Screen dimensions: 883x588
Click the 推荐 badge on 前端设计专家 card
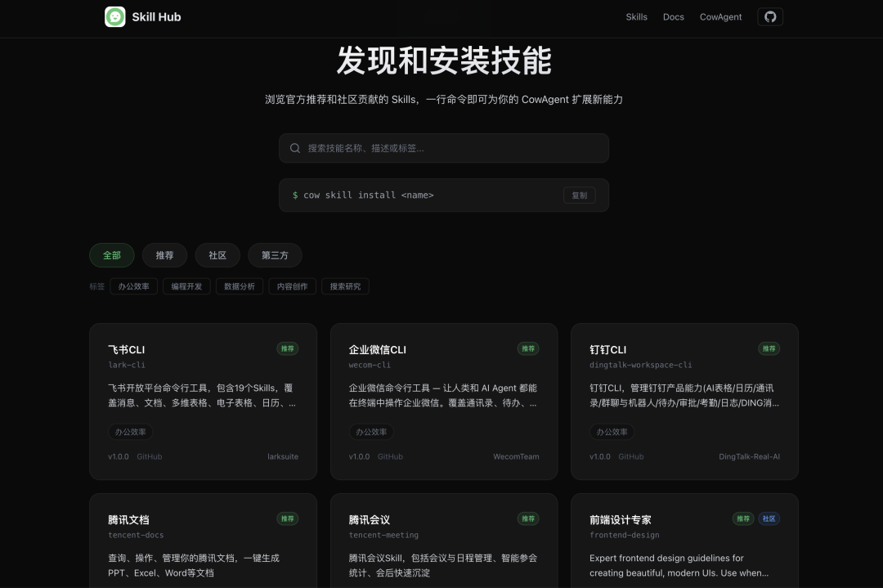coord(743,518)
